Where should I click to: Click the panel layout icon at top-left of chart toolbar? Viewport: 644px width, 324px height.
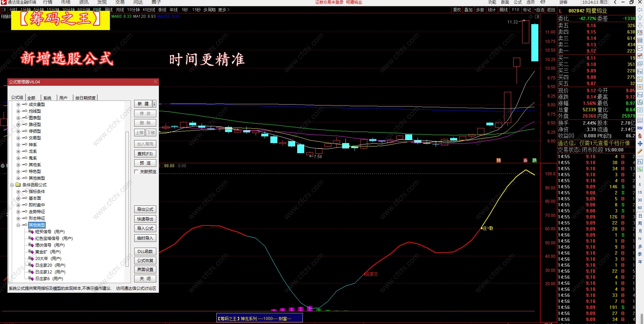(4, 10)
